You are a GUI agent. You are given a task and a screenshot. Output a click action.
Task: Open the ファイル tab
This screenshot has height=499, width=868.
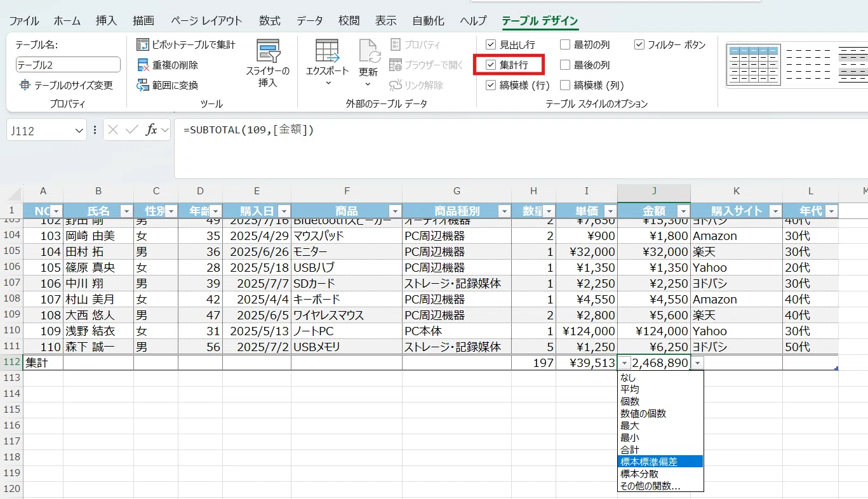23,21
